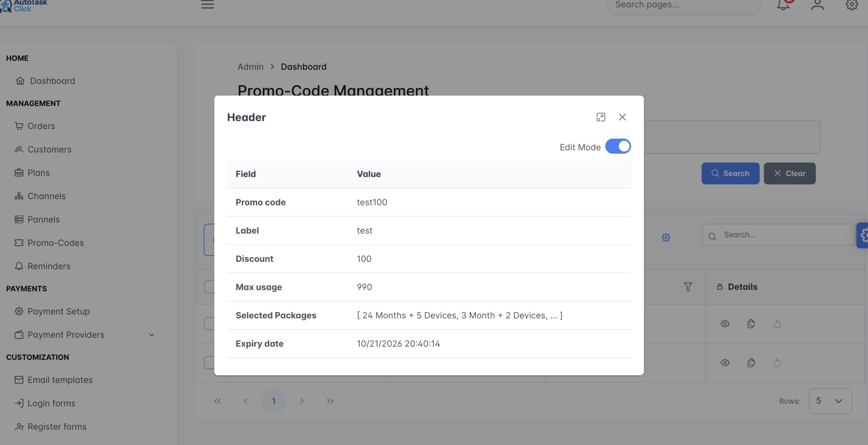The image size is (868, 445).
Task: Click the Promo-Codes ticket icon
Action: point(19,243)
